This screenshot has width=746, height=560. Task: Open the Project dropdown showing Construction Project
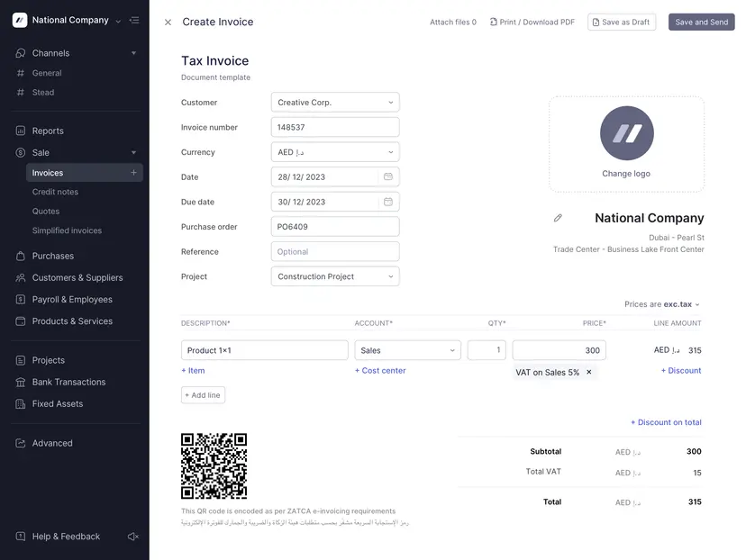click(x=335, y=276)
